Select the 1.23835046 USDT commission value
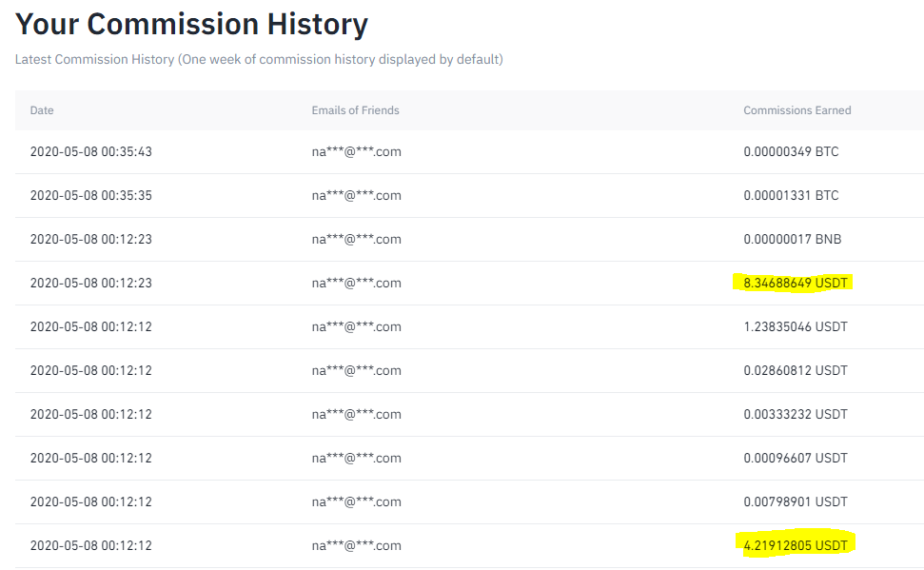The width and height of the screenshot is (924, 570). pyautogui.click(x=795, y=326)
